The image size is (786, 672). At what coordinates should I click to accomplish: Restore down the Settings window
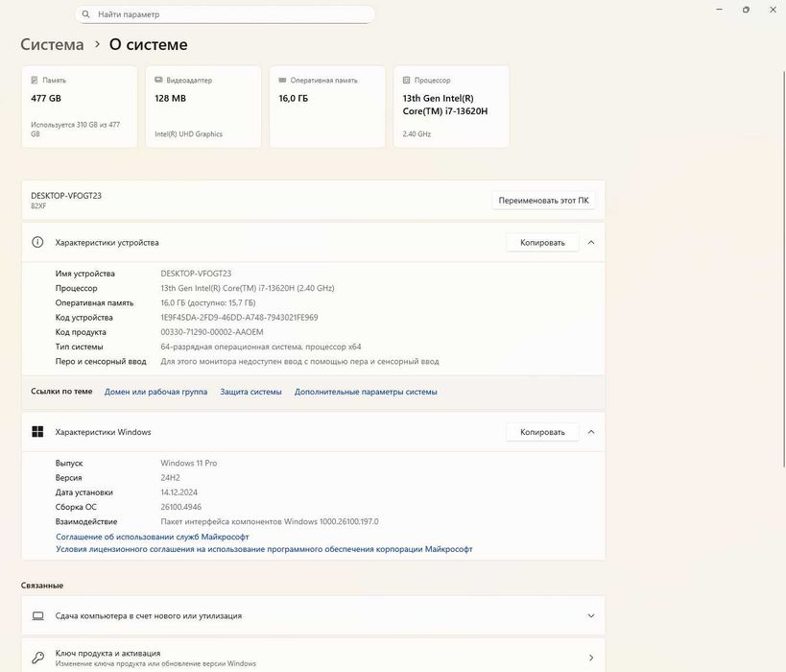(746, 10)
